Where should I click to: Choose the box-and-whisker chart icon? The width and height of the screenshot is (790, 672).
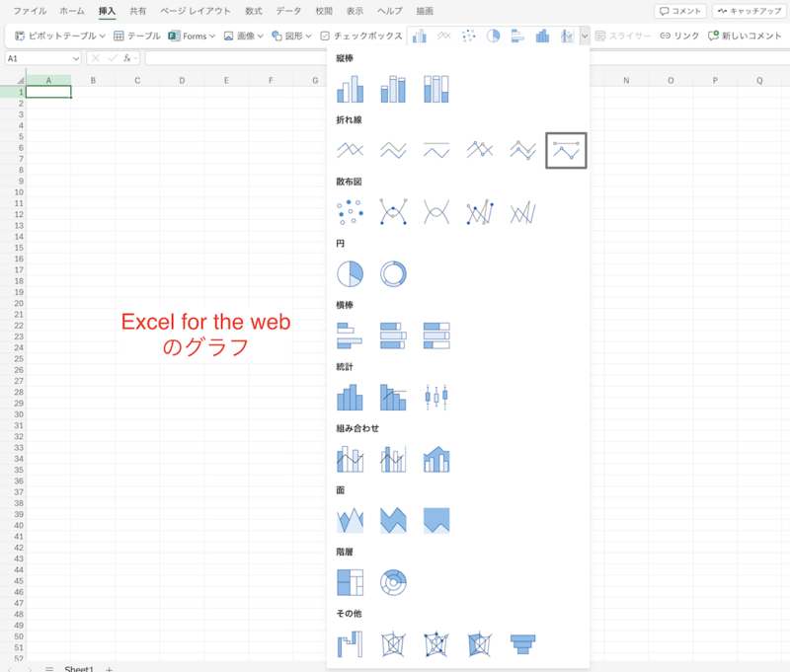pos(436,397)
